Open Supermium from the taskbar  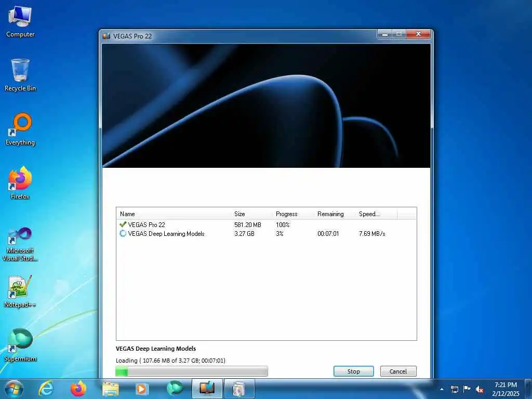[x=175, y=389]
